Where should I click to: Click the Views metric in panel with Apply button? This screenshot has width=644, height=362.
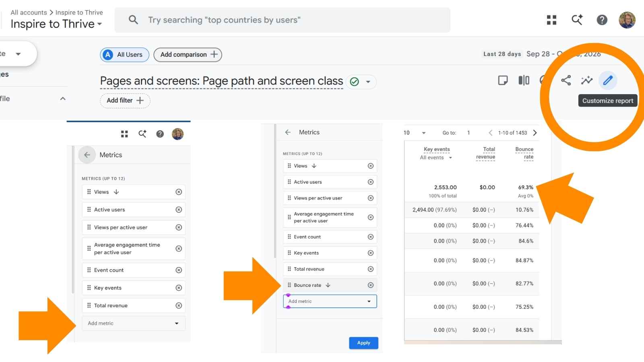[x=330, y=166]
